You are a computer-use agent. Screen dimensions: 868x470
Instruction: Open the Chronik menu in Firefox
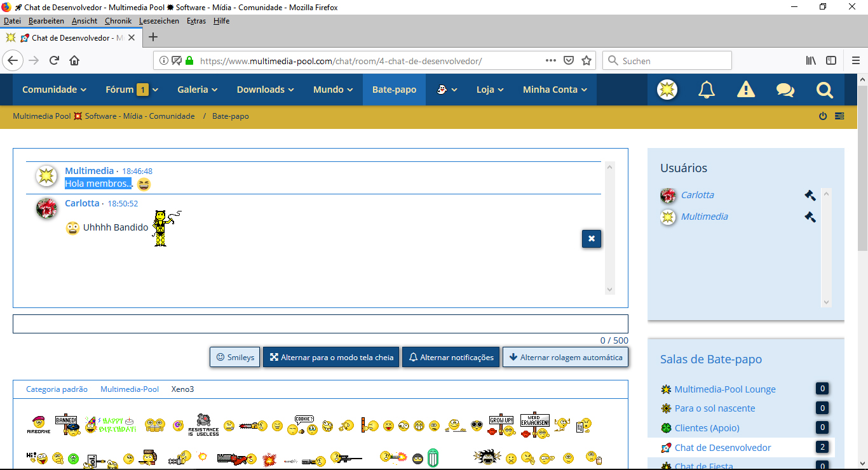(118, 21)
